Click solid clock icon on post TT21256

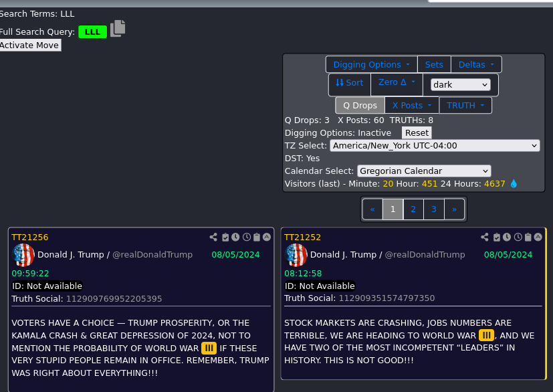tap(235, 237)
